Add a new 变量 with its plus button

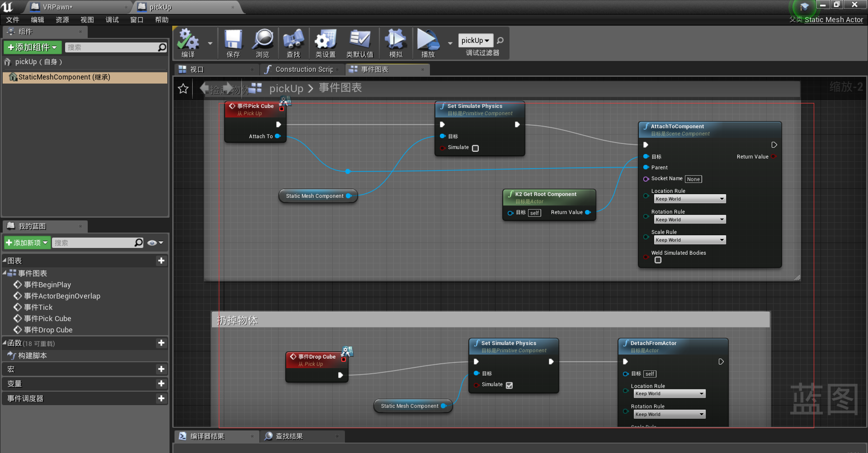pos(161,383)
